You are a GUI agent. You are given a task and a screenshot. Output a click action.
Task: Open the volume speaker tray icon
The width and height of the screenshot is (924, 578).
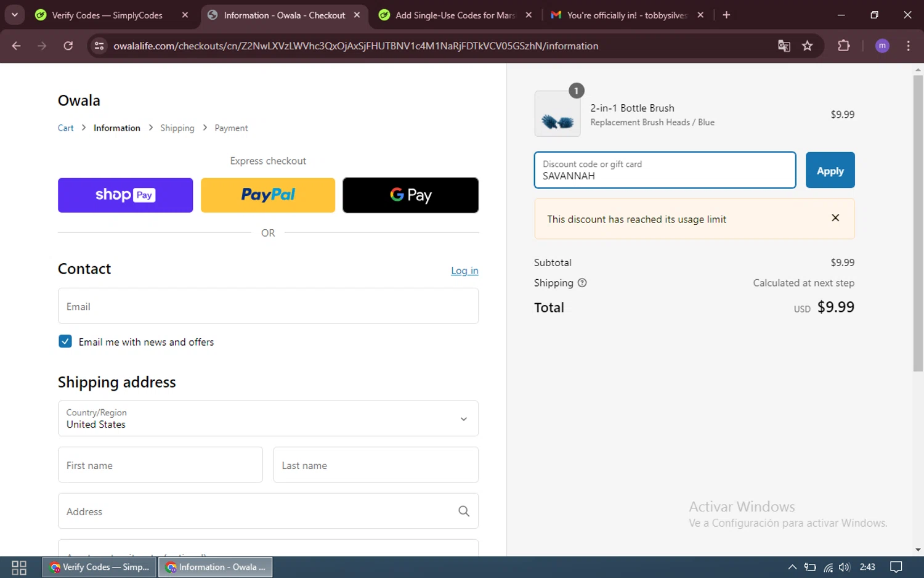(844, 567)
